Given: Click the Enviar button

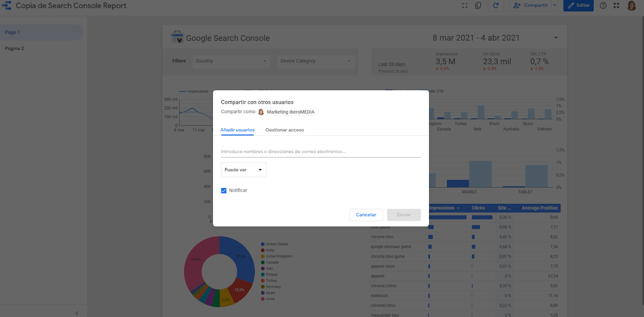Looking at the screenshot, I should click(x=404, y=215).
